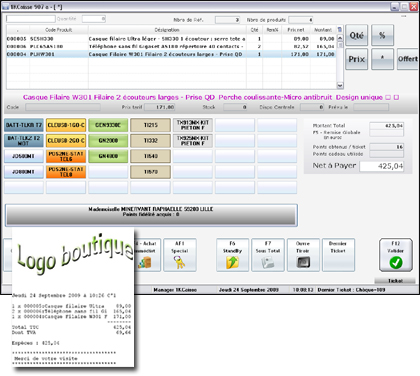Image resolution: width=420 pixels, height=376 pixels.
Task: Select row 000006 Téléphone sans fil Gigaset
Action: (x=171, y=46)
